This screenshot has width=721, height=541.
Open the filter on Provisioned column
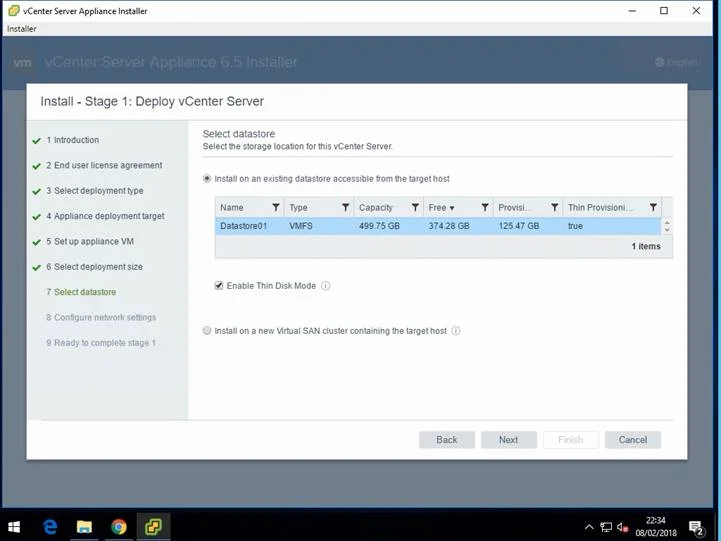point(555,207)
